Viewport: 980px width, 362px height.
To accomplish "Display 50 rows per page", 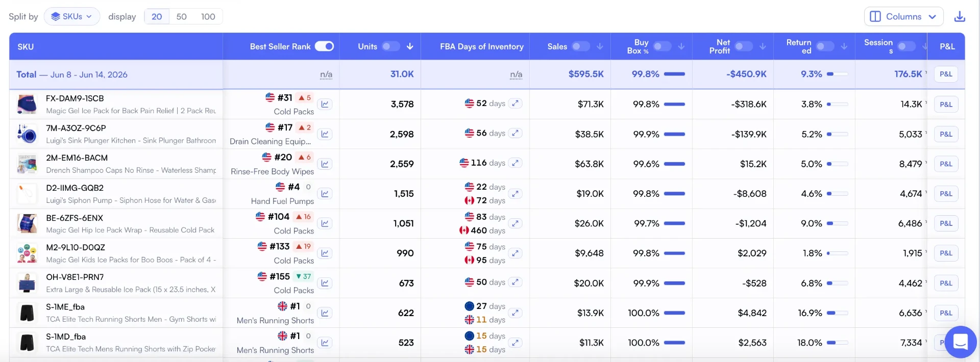I will click(x=181, y=16).
